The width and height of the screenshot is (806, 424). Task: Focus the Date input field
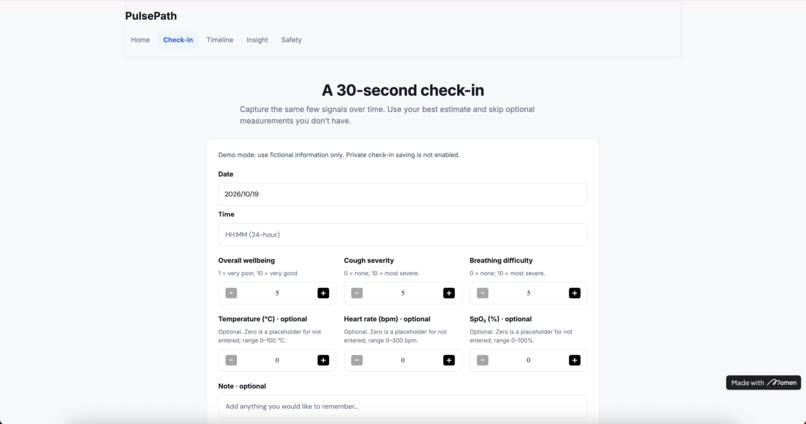pos(402,194)
